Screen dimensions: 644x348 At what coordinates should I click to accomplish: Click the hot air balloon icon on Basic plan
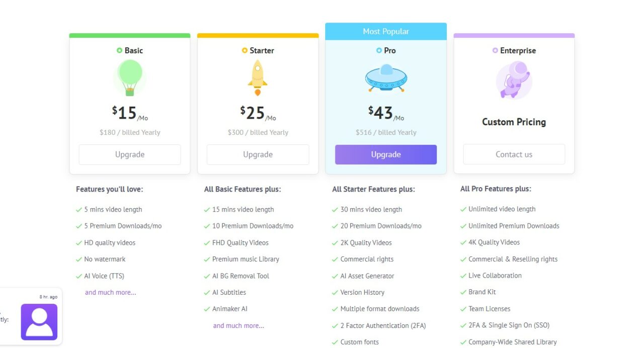point(129,79)
